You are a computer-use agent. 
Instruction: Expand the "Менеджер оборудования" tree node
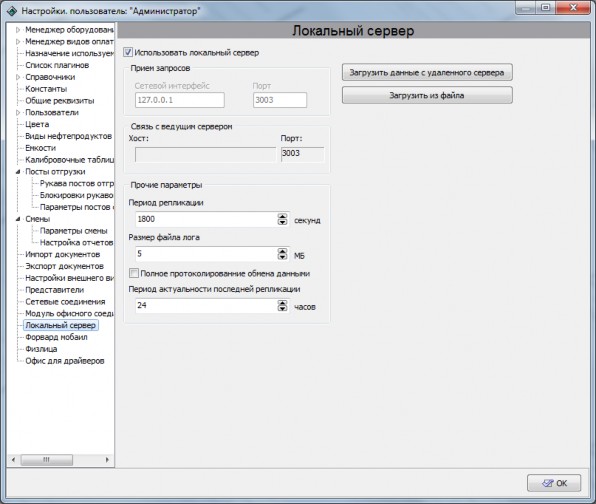point(18,30)
